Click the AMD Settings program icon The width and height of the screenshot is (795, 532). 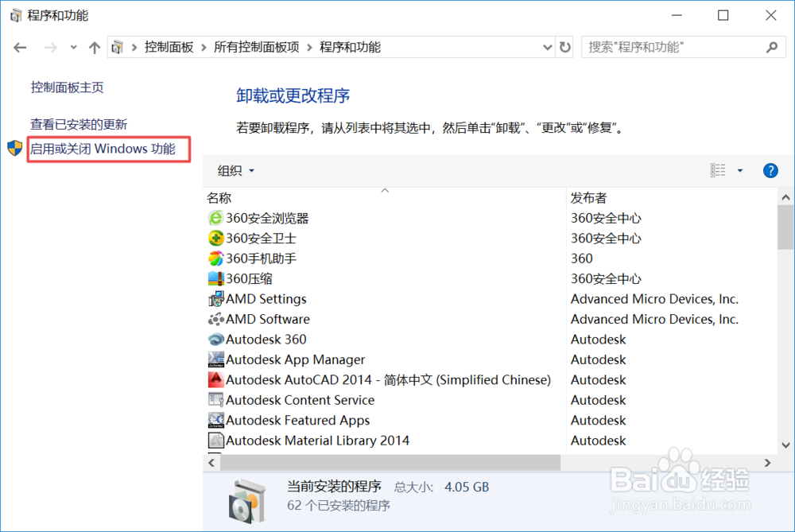215,299
